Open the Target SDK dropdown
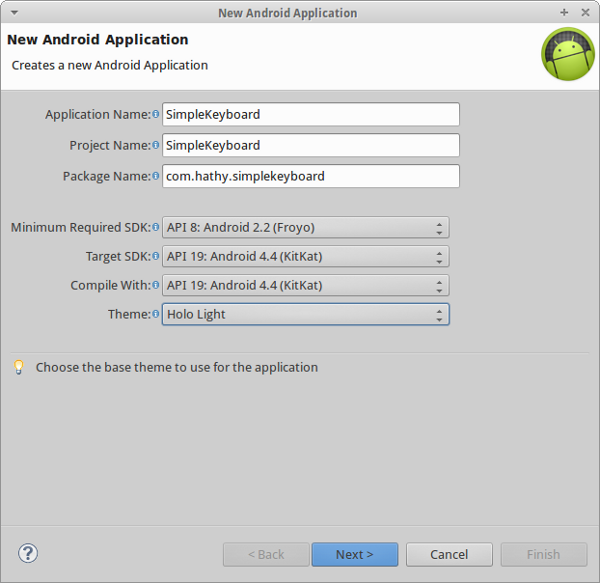The height and width of the screenshot is (583, 600). point(305,256)
